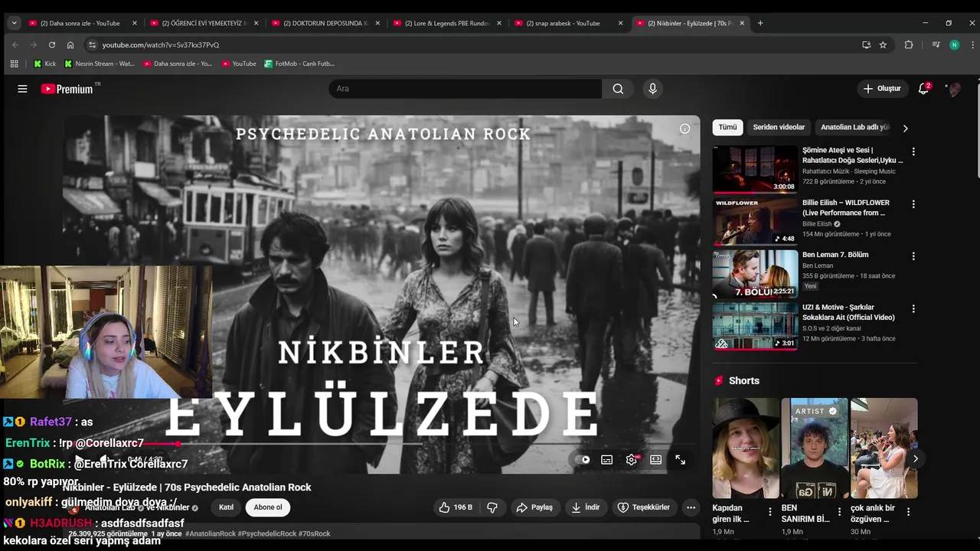Open options for the UZI & Motive video

pyautogui.click(x=913, y=308)
